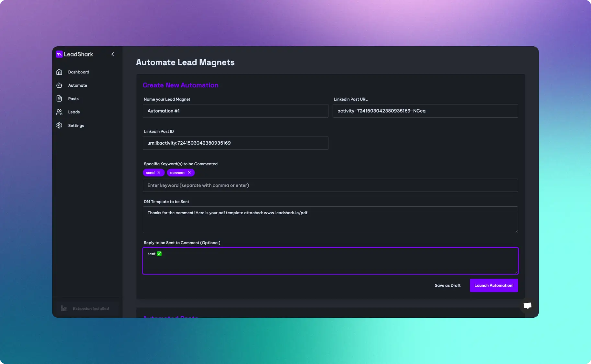This screenshot has height=364, width=591.
Task: Remove the 'connect' keyword tag
Action: [190, 172]
